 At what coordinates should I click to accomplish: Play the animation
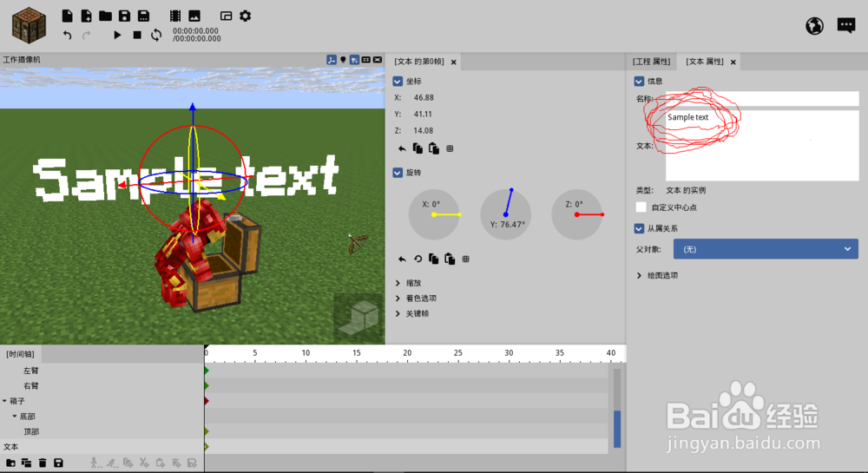point(117,35)
